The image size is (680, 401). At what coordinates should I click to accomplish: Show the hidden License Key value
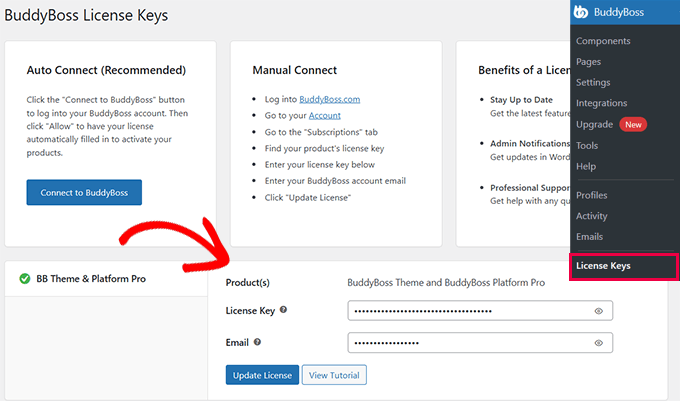pos(598,311)
